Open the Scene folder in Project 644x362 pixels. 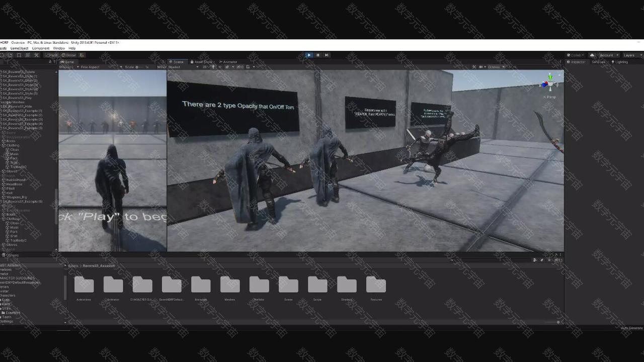288,288
